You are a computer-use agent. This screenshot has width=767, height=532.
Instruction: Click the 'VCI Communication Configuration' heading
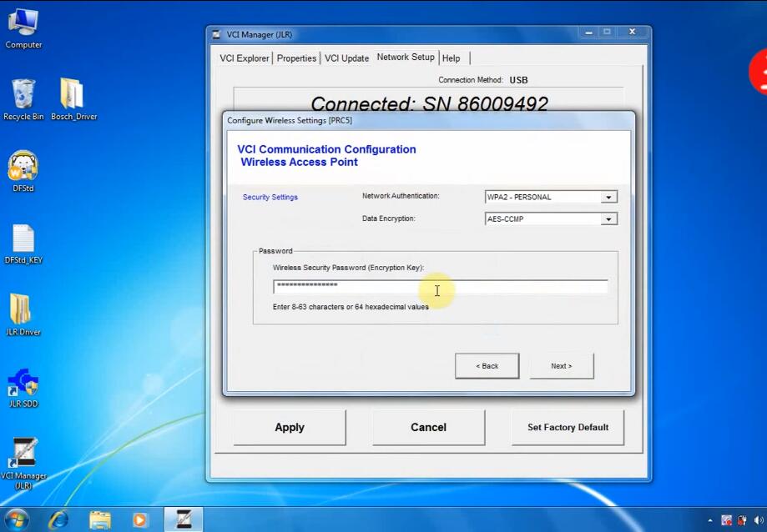pyautogui.click(x=327, y=149)
